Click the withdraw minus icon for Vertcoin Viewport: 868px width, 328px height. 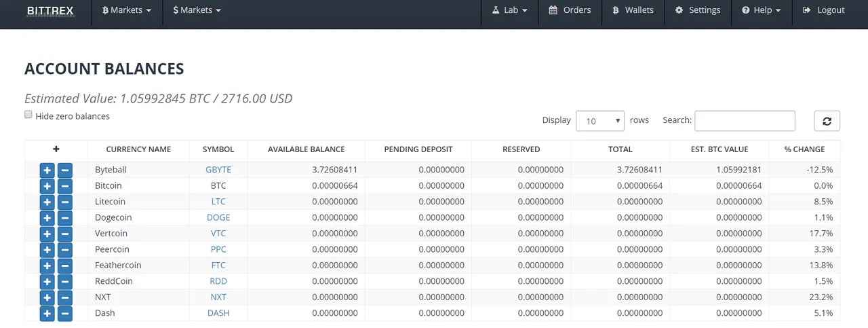point(64,234)
